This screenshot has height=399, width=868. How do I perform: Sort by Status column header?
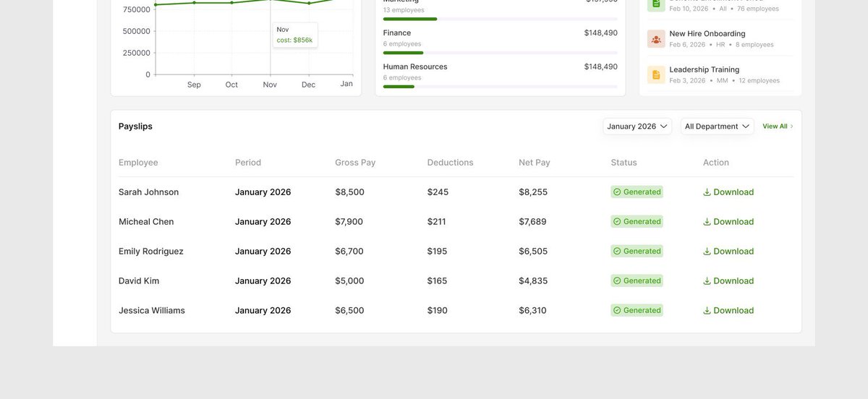[x=624, y=163]
